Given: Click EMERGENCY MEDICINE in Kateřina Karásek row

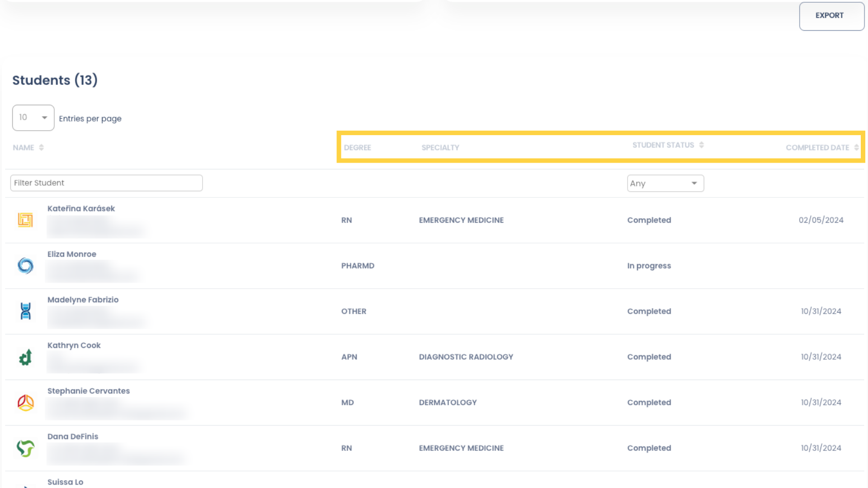Looking at the screenshot, I should [x=461, y=220].
